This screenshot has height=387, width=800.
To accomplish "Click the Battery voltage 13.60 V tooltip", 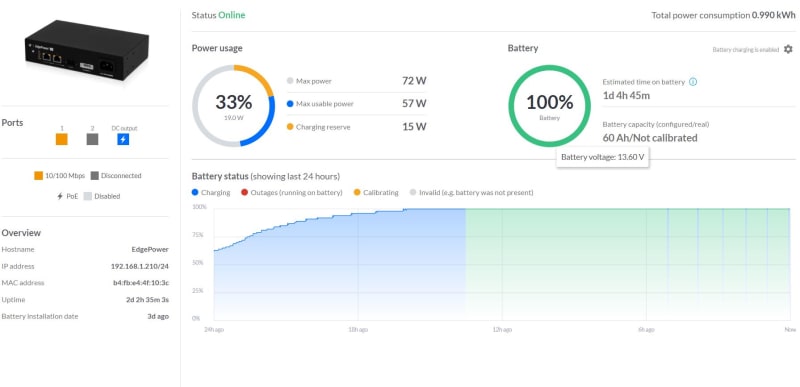I will pyautogui.click(x=603, y=157).
